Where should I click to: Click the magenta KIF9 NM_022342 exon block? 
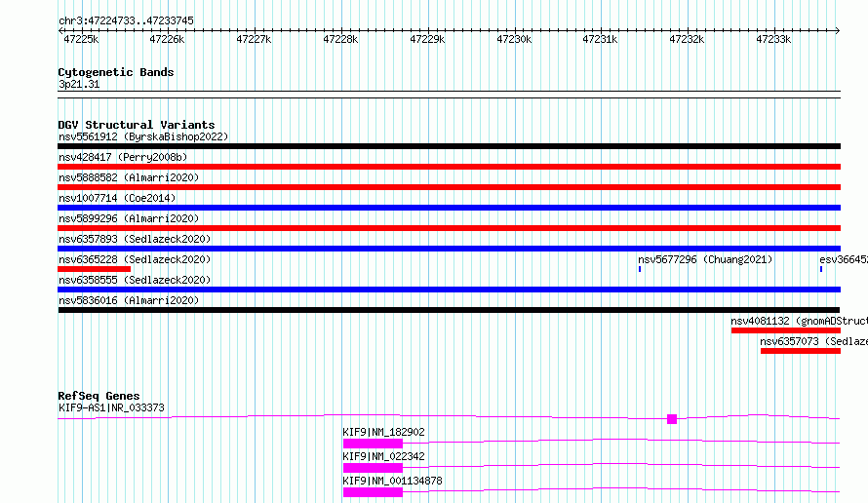(373, 468)
